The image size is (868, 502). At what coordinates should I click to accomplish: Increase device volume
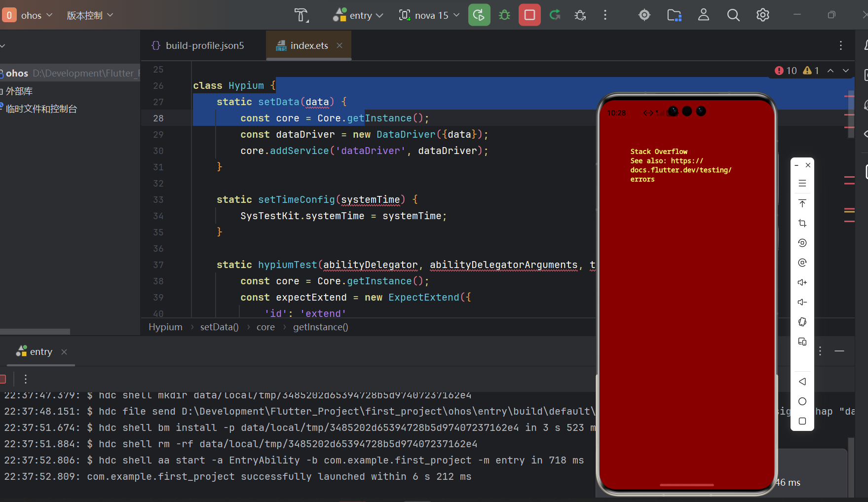click(802, 282)
